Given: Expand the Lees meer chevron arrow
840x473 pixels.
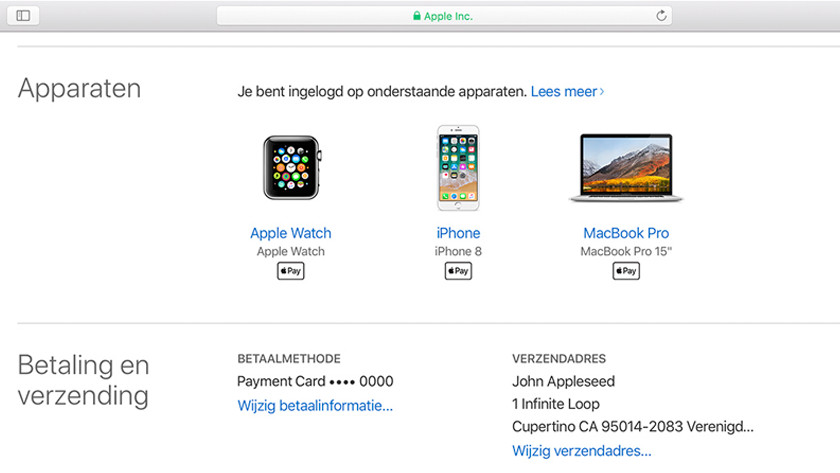Looking at the screenshot, I should coord(602,92).
